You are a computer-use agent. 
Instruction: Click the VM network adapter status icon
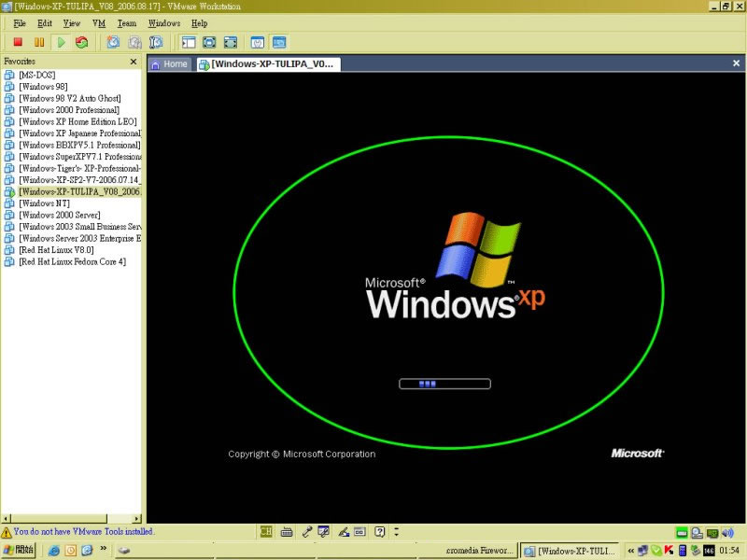click(x=712, y=532)
